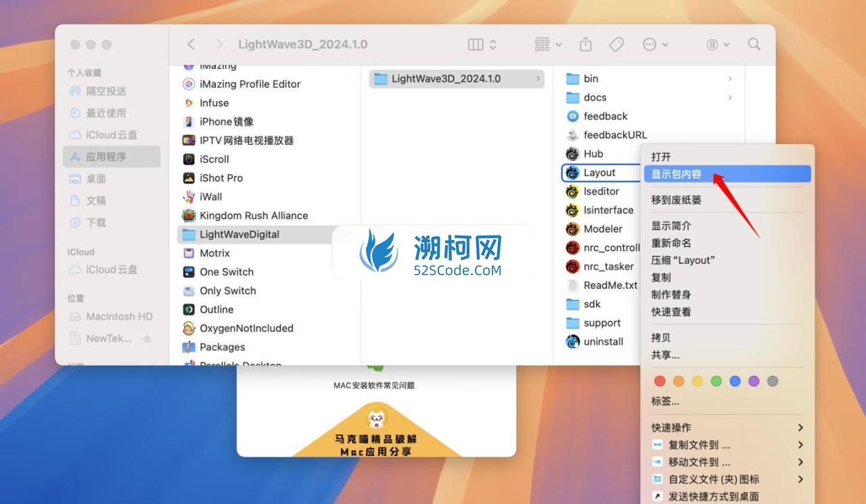Click the Share toolbar icon
Image resolution: width=866 pixels, height=504 pixels.
586,44
